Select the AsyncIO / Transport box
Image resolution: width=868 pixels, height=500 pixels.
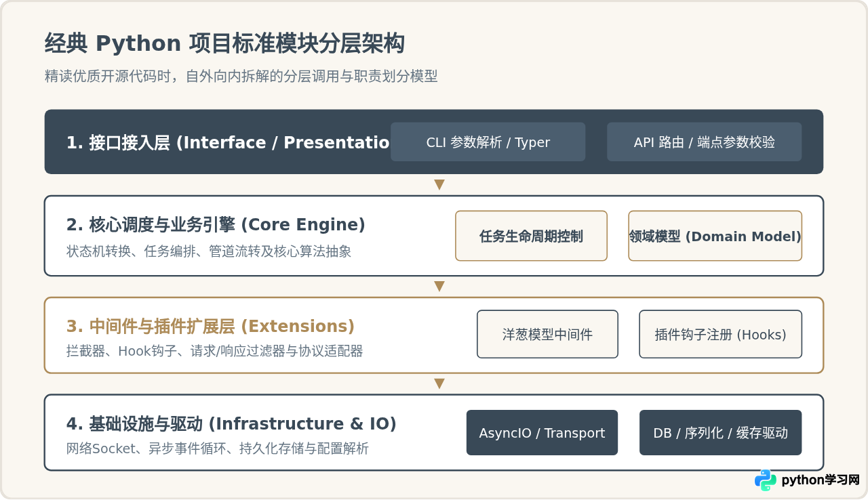542,432
